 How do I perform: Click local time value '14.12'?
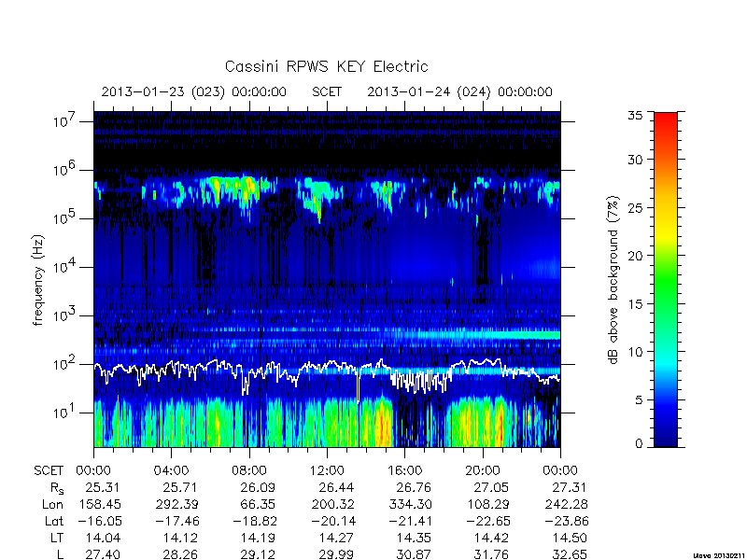pyautogui.click(x=180, y=538)
